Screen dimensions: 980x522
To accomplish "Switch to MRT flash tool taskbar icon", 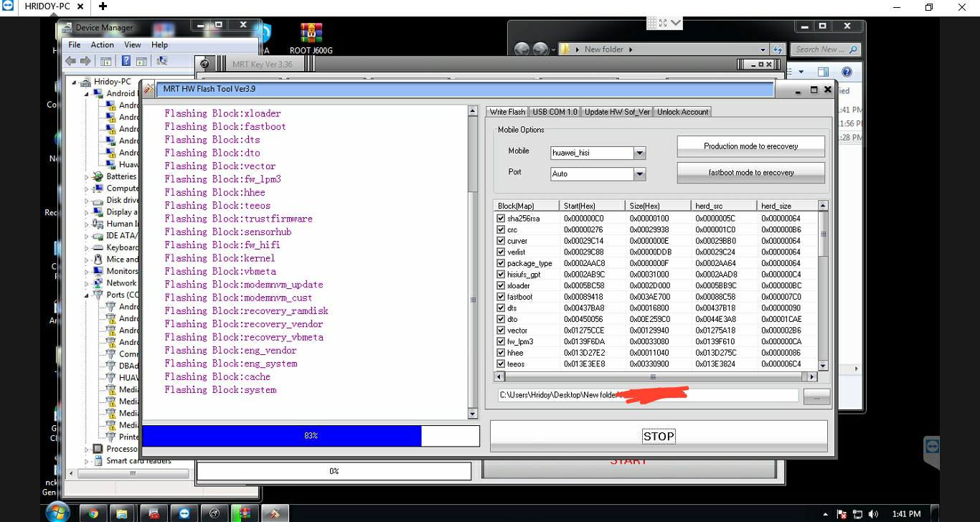I will pyautogui.click(x=275, y=513).
